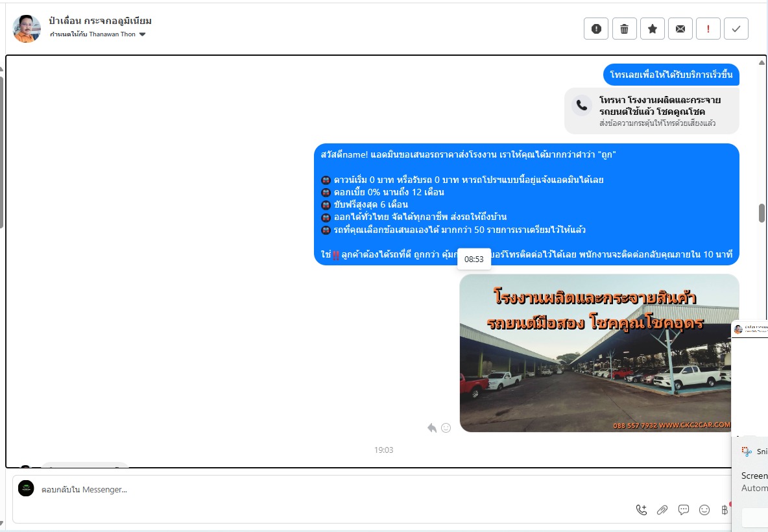Image resolution: width=768 pixels, height=532 pixels.
Task: Flag conversation as priority with red exclamation
Action: coord(708,29)
